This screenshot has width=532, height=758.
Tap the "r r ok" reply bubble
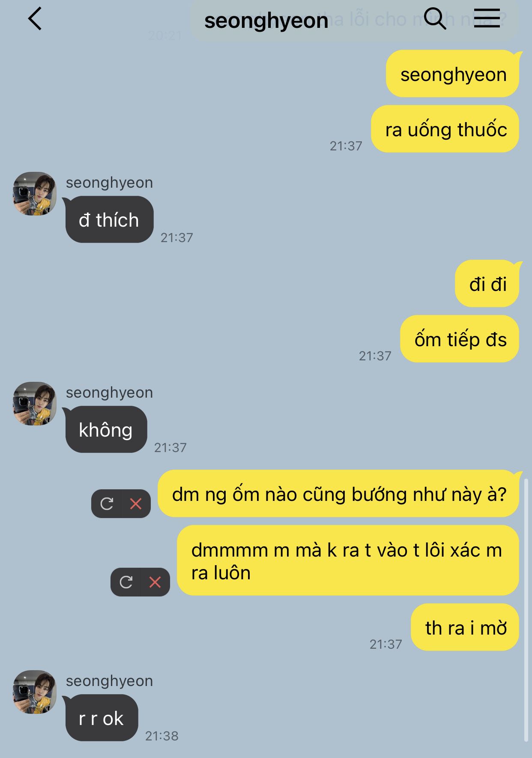[102, 718]
